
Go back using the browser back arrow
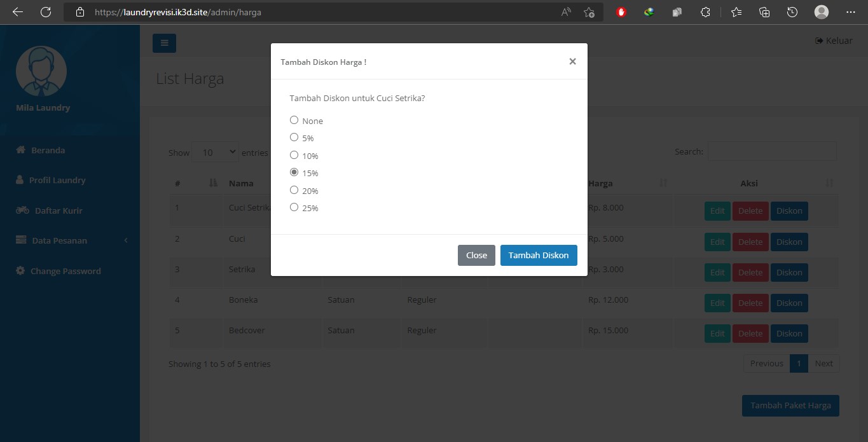[17, 12]
